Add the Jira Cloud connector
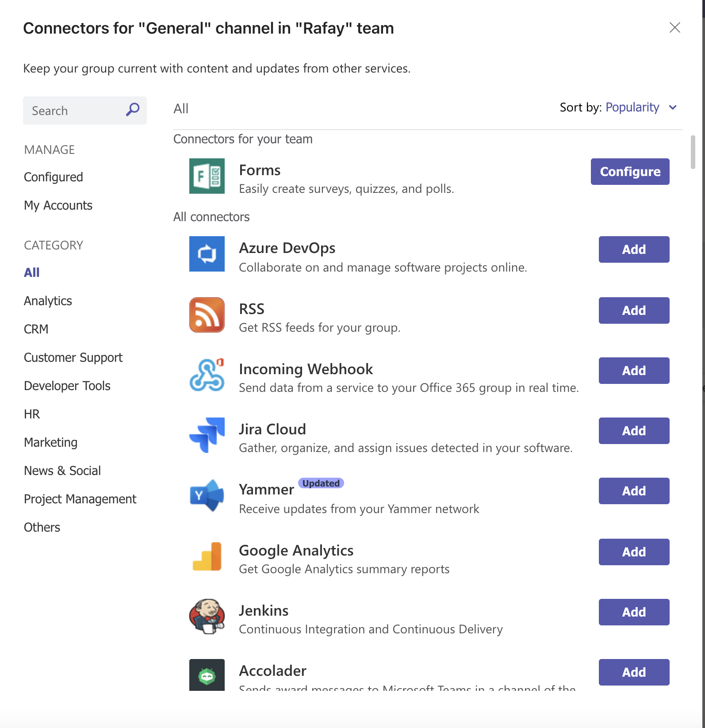The image size is (705, 728). [634, 431]
